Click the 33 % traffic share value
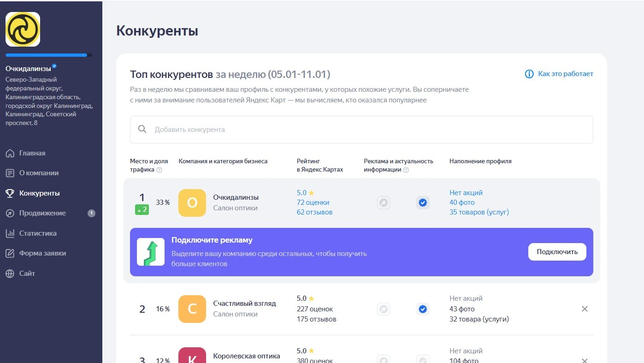The height and width of the screenshot is (363, 644). [x=163, y=202]
